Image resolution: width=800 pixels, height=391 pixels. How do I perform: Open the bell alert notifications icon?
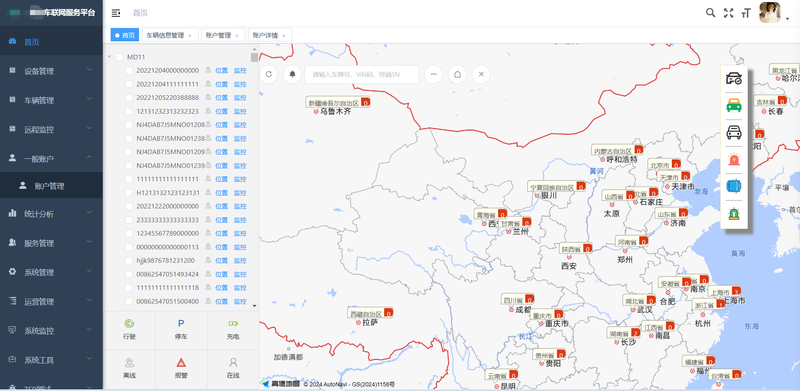[293, 74]
